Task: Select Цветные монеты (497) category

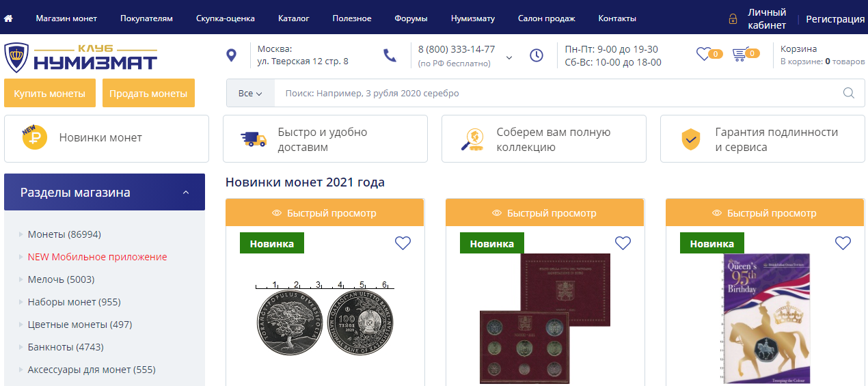Action: pos(80,325)
